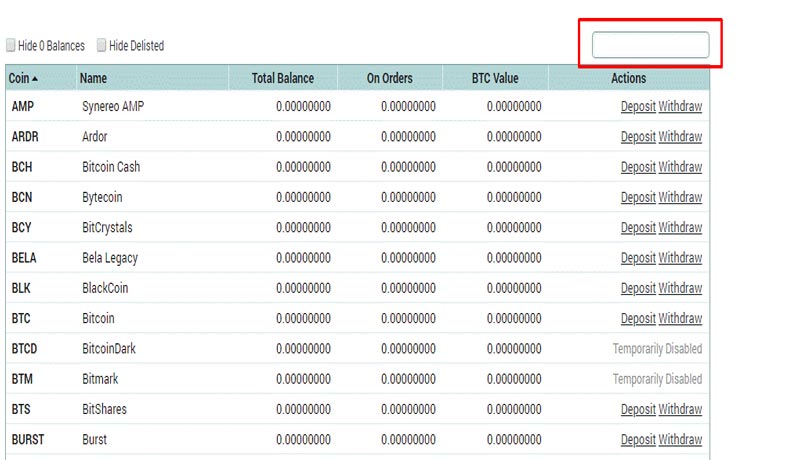Image resolution: width=800 pixels, height=460 pixels.
Task: Deposit Bitcoin Cash (BCH)
Action: (x=638, y=167)
